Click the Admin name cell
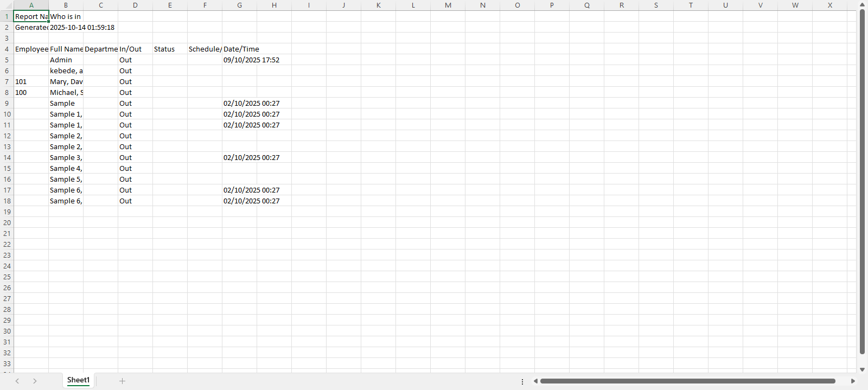Image resolution: width=868 pixels, height=390 pixels. tap(66, 60)
